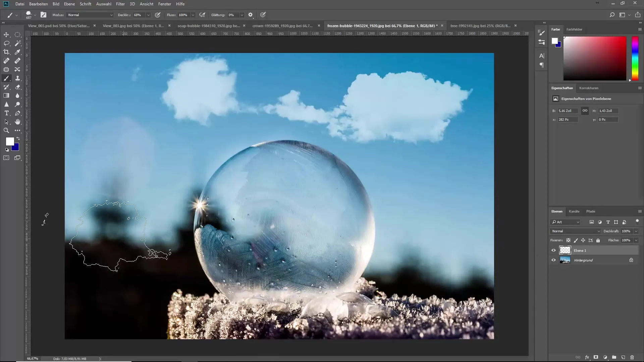Delete the selected layer
644x362 pixels.
click(632, 357)
